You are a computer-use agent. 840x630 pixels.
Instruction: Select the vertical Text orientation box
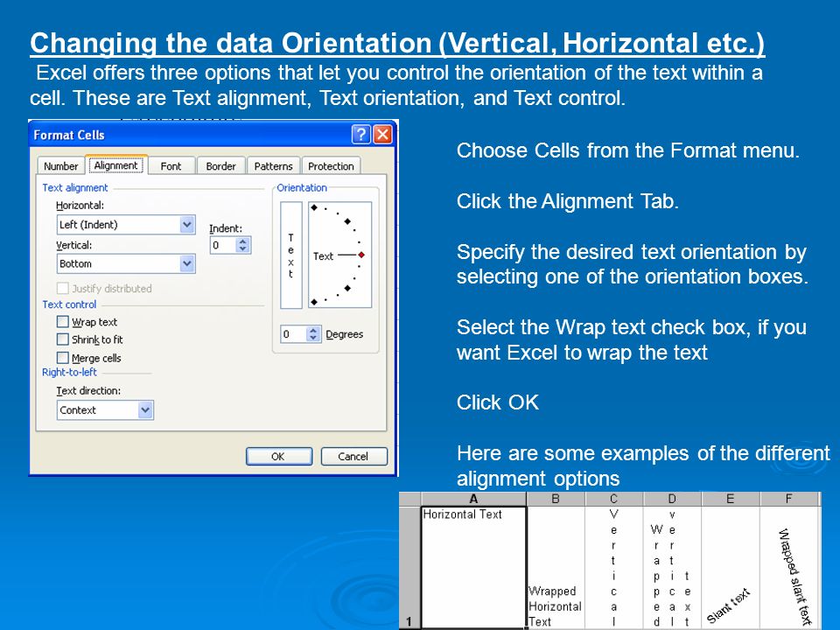coord(290,255)
